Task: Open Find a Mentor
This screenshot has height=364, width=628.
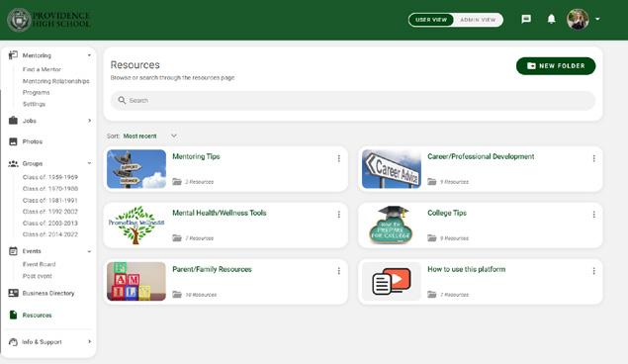Action: [42, 69]
